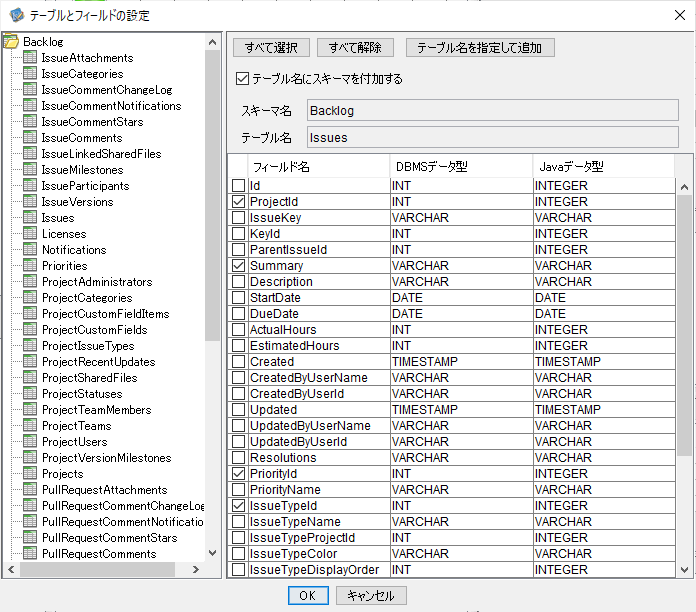Click the dialog title bar app icon
Screen dimensions: 696x612
pyautogui.click(x=17, y=15)
